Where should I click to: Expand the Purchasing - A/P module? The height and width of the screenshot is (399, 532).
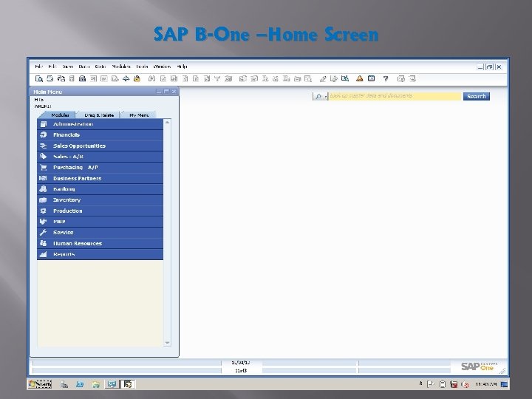click(x=100, y=168)
